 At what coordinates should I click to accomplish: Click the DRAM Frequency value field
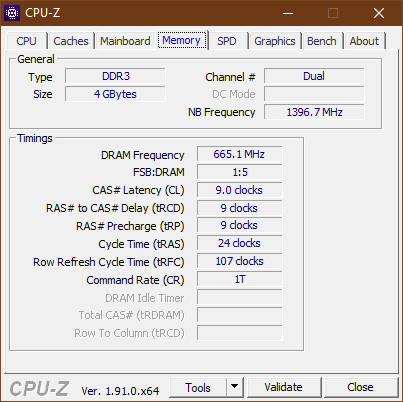[x=239, y=154]
